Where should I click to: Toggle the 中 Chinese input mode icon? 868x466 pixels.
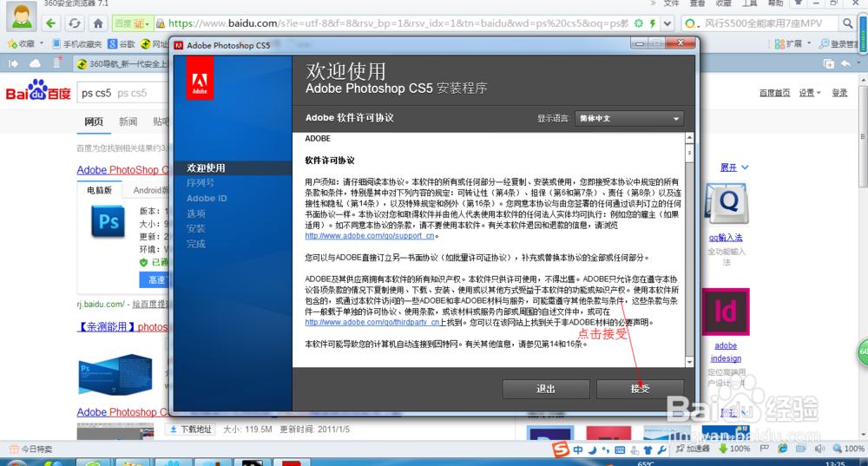click(578, 450)
